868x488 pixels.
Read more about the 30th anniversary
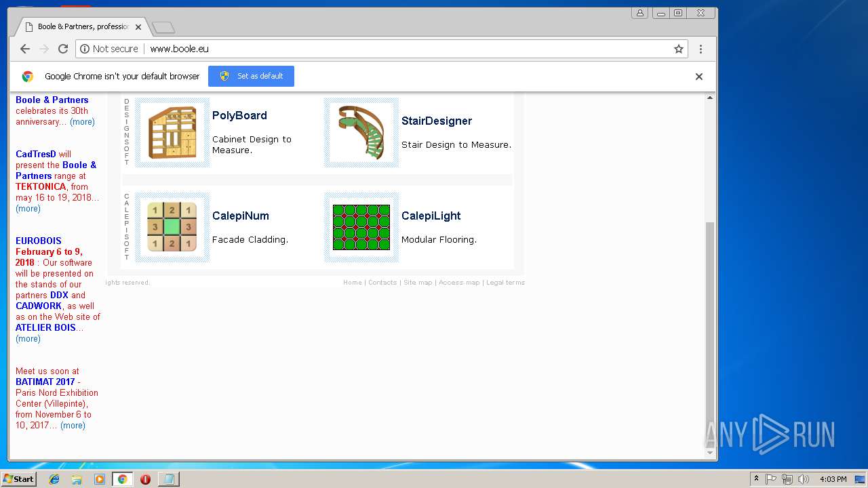82,122
